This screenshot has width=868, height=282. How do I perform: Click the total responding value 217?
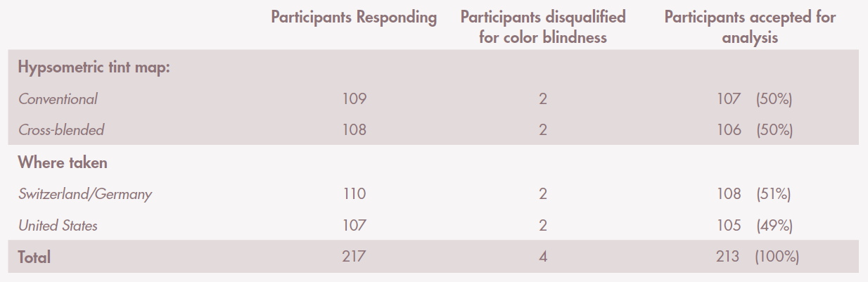(x=354, y=257)
